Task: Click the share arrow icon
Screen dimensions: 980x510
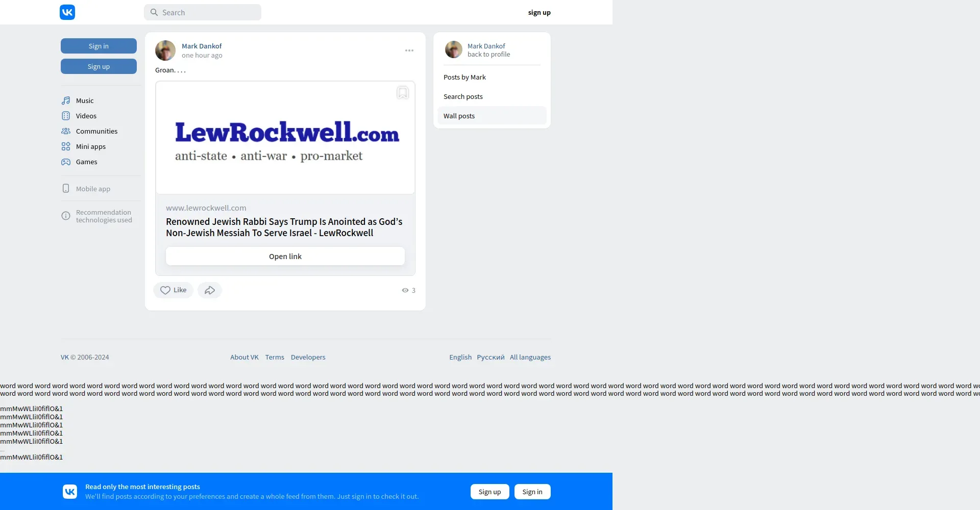Action: [x=210, y=290]
